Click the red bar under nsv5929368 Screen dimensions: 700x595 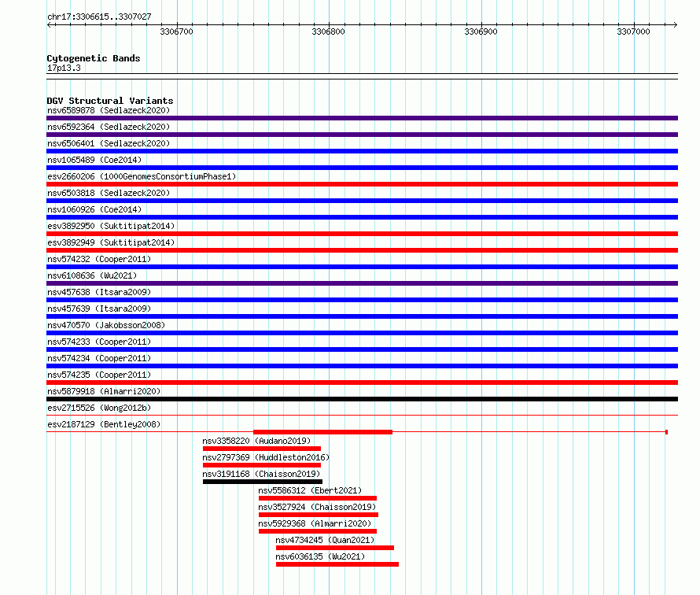click(x=318, y=531)
